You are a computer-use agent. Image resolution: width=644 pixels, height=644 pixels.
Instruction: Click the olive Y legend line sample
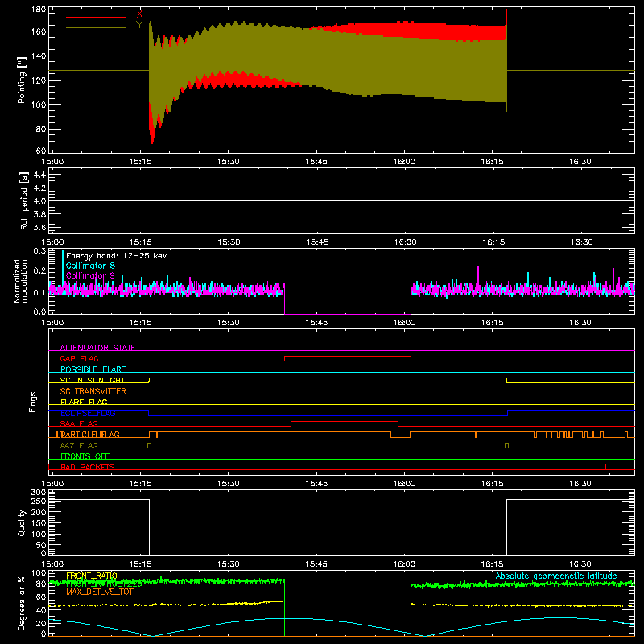point(96,28)
